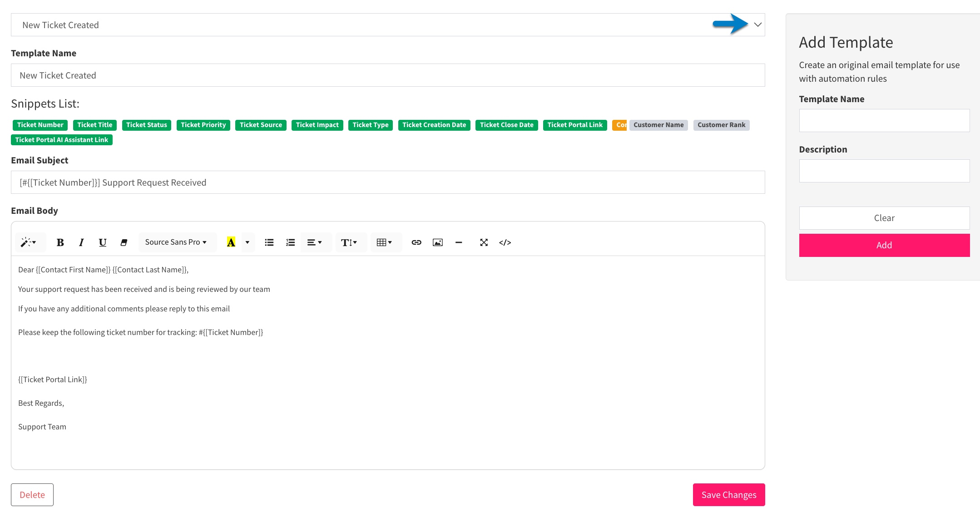Toggle italic formatting
Viewport: 980px width, 522px height.
click(81, 242)
